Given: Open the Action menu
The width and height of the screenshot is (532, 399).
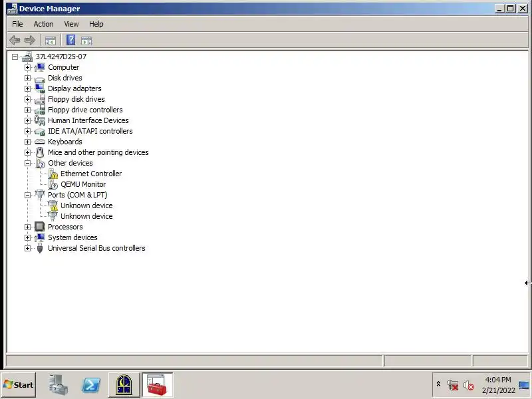Looking at the screenshot, I should [x=43, y=24].
